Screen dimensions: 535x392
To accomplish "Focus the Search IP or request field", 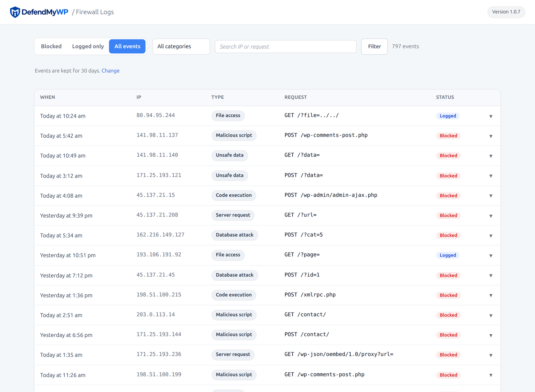I will click(x=286, y=46).
